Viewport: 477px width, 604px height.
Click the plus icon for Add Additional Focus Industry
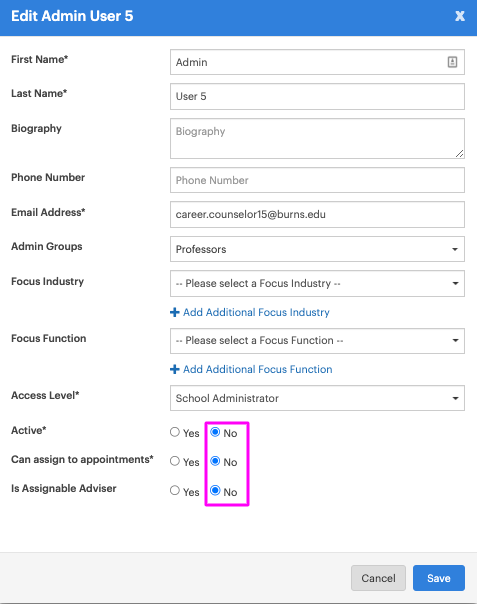click(x=175, y=312)
